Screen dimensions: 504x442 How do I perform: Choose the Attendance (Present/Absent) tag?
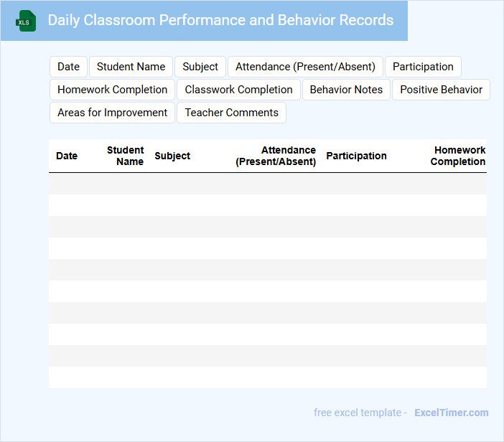coord(305,67)
